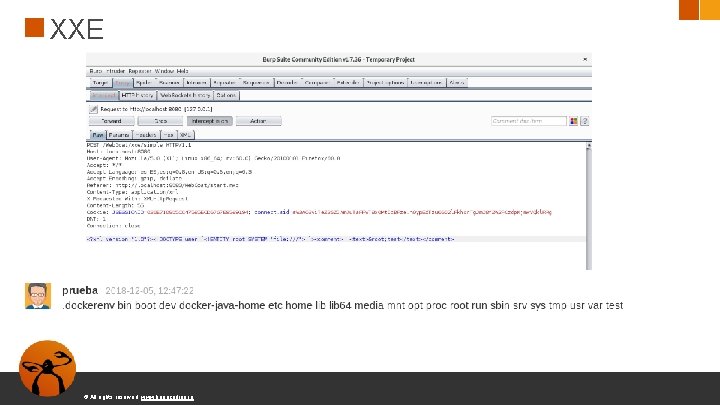This screenshot has height=405, width=720.
Task: Switch to the Sequencer tab
Action: 256,83
